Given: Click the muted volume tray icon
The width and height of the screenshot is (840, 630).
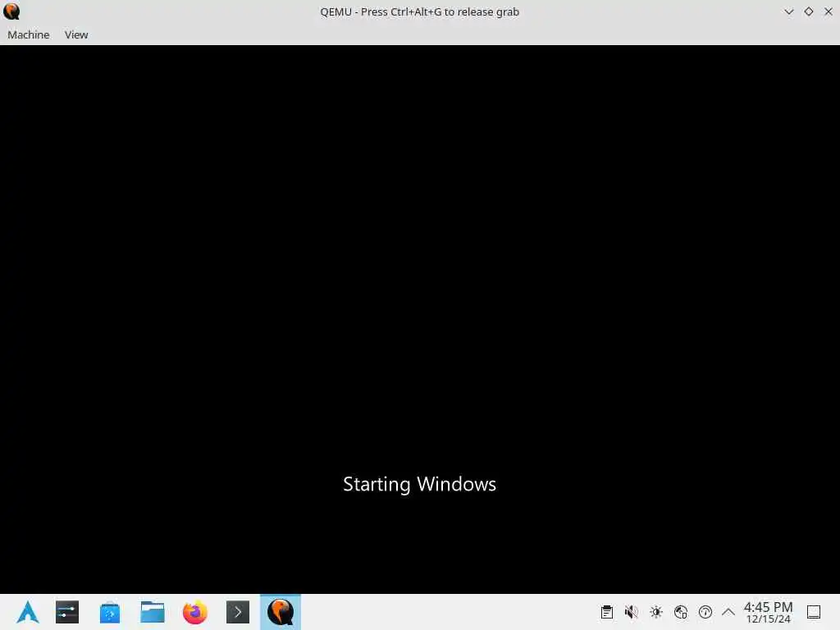Looking at the screenshot, I should pyautogui.click(x=631, y=612).
